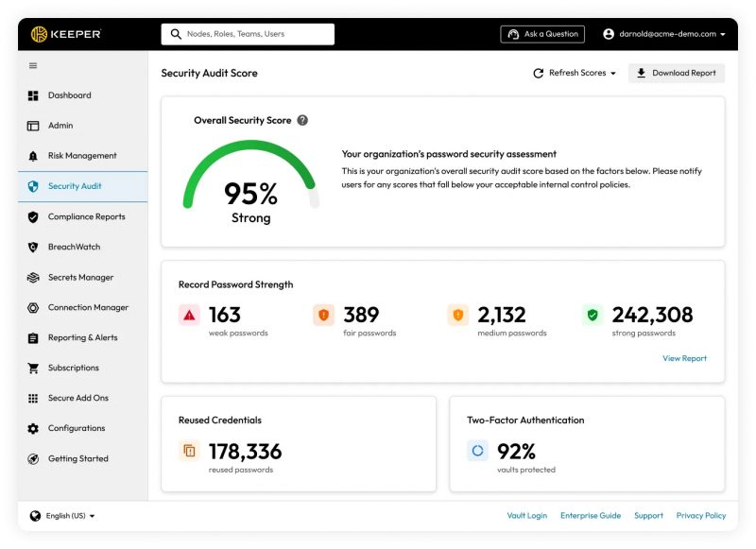Click the Dashboard grid icon
756x549 pixels.
pyautogui.click(x=33, y=95)
